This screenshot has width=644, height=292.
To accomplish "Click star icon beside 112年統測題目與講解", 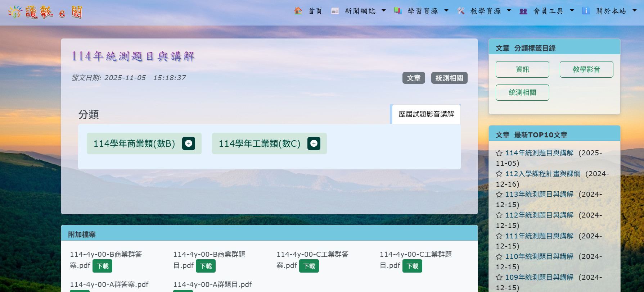I will click(x=499, y=215).
